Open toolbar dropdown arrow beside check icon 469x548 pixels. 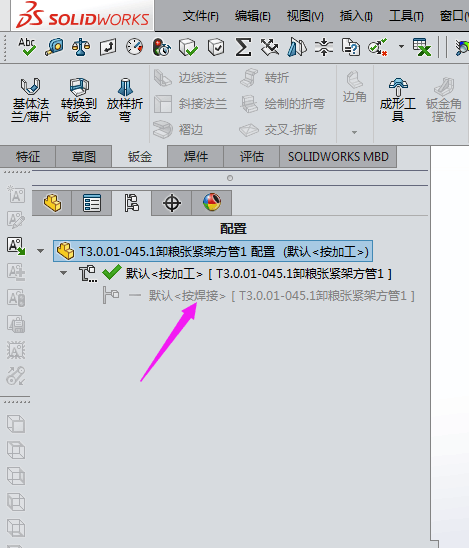pyautogui.click(x=401, y=46)
